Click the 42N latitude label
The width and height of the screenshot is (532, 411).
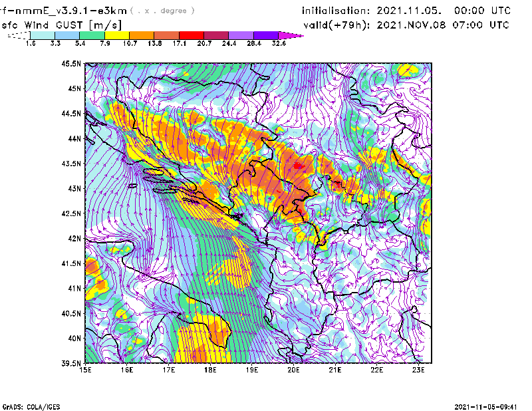(x=74, y=238)
